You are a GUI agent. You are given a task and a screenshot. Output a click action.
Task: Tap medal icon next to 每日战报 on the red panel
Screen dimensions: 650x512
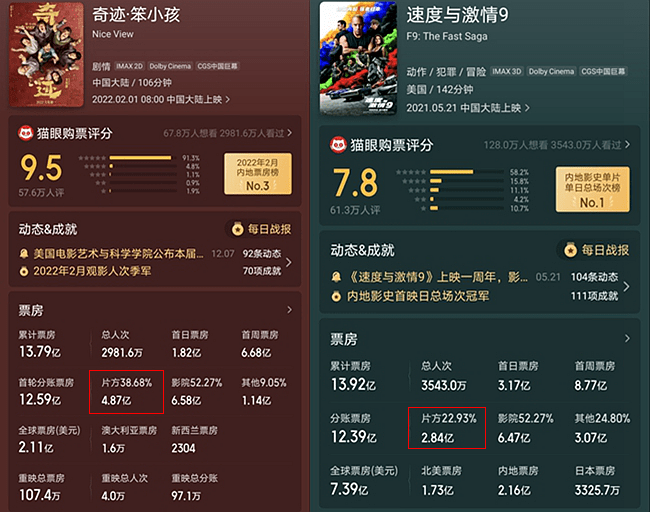(x=238, y=228)
